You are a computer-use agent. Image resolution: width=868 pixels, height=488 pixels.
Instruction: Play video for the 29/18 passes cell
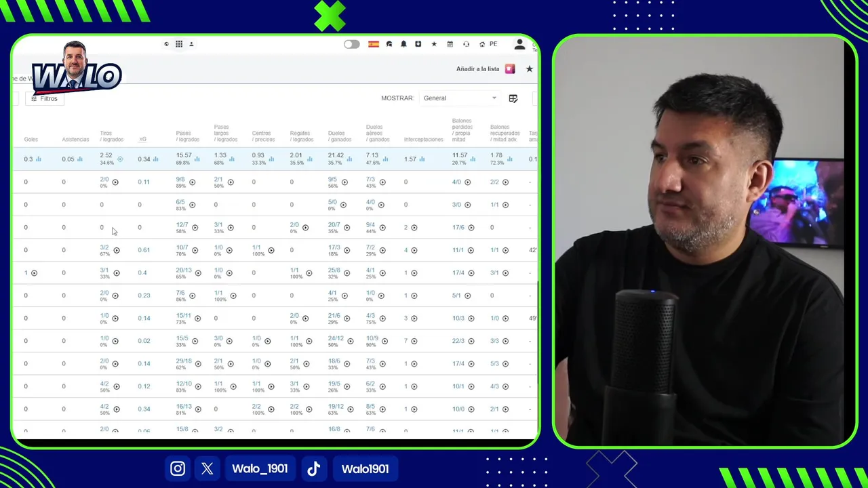[x=198, y=364]
